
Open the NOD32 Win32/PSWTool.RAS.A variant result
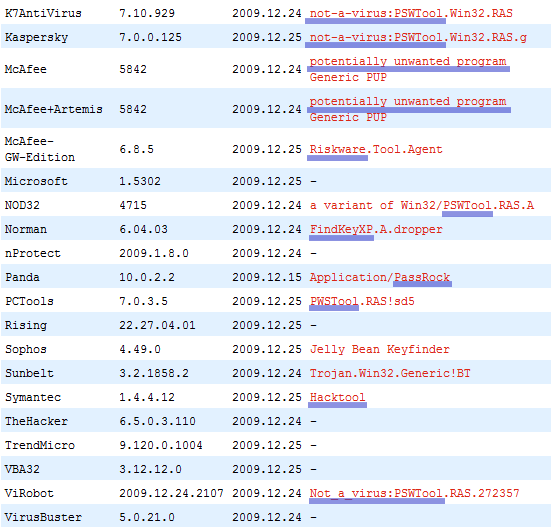coord(422,205)
